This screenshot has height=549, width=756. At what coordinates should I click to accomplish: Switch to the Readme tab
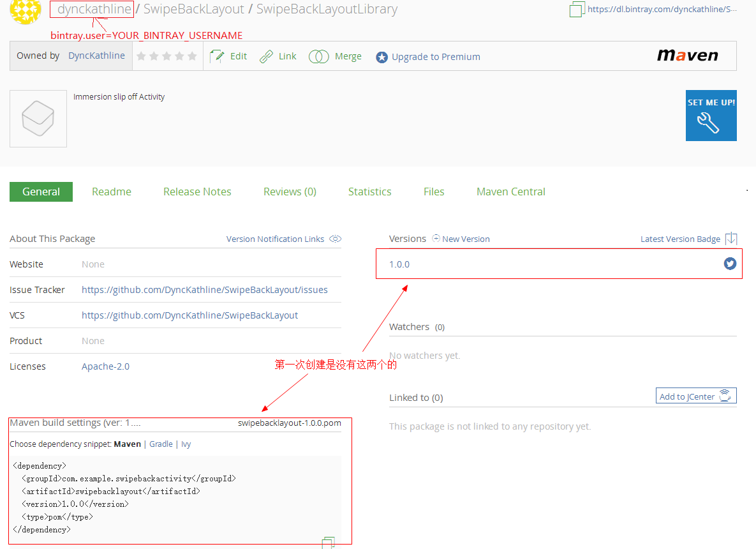[x=112, y=192]
